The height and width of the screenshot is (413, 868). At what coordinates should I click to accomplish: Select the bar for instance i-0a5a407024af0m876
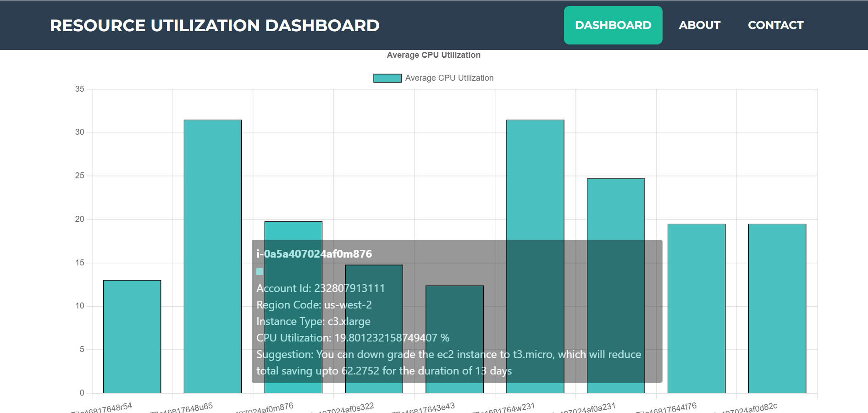(293, 229)
